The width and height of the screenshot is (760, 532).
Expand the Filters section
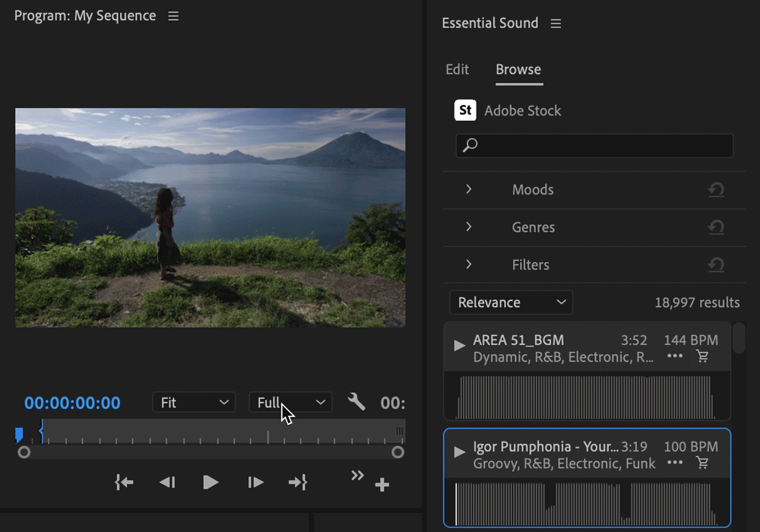point(469,264)
